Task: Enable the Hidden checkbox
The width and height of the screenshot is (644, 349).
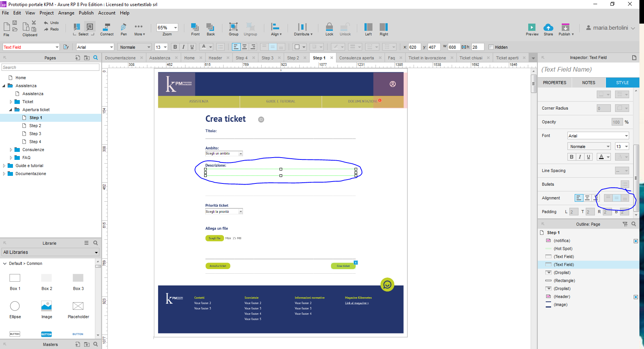Action: (491, 47)
